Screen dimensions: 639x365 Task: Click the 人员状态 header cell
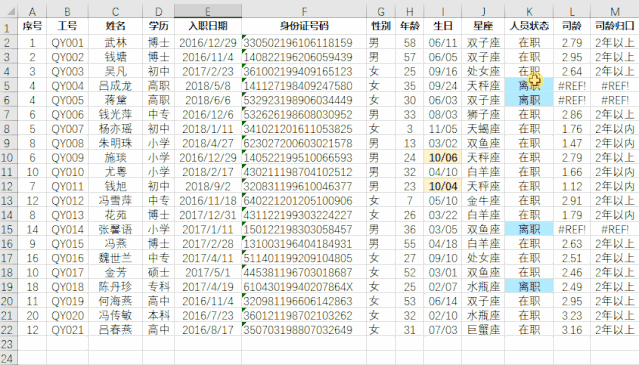(x=529, y=26)
